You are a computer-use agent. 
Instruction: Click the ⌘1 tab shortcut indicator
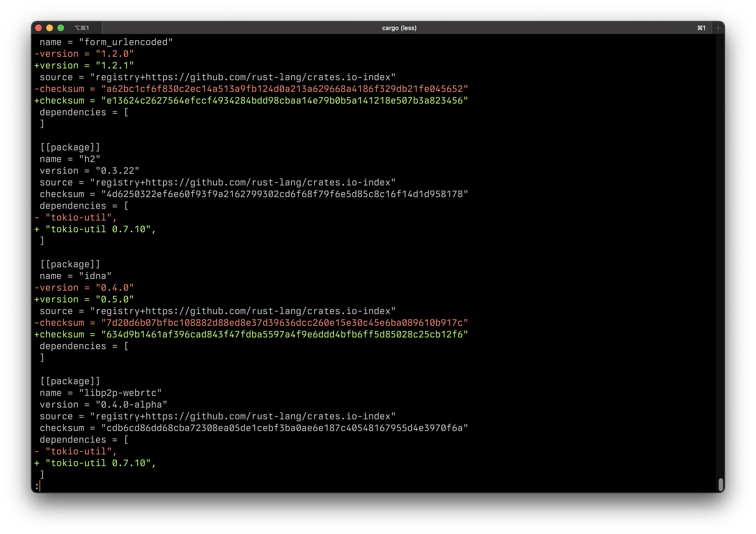[x=701, y=28]
